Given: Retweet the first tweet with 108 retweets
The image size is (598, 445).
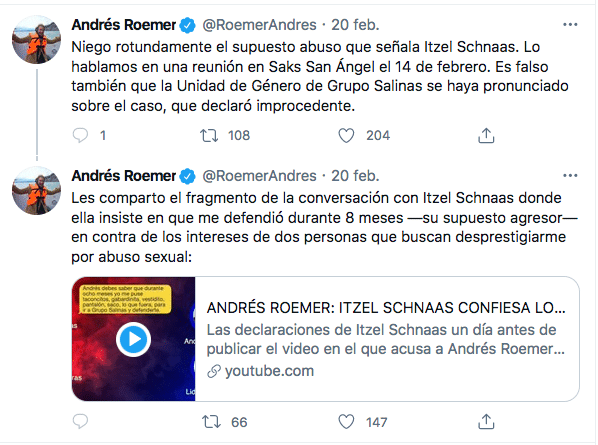Looking at the screenshot, I should (x=209, y=135).
